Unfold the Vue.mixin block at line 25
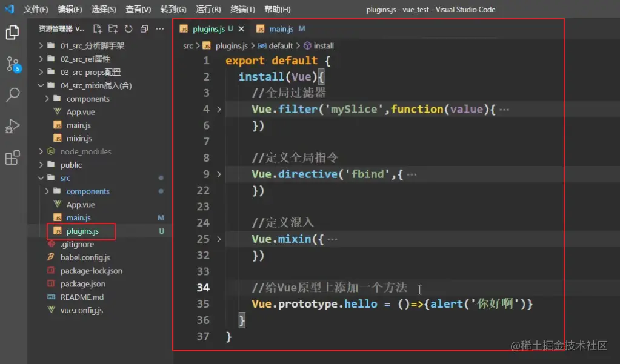 point(219,239)
